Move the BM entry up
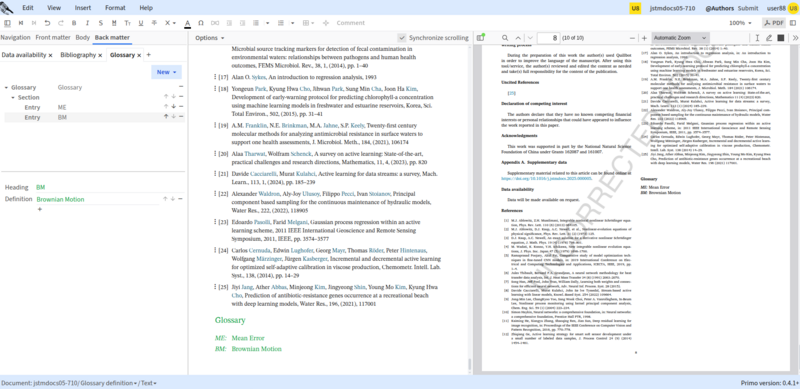The height and width of the screenshot is (389, 800). tap(166, 116)
